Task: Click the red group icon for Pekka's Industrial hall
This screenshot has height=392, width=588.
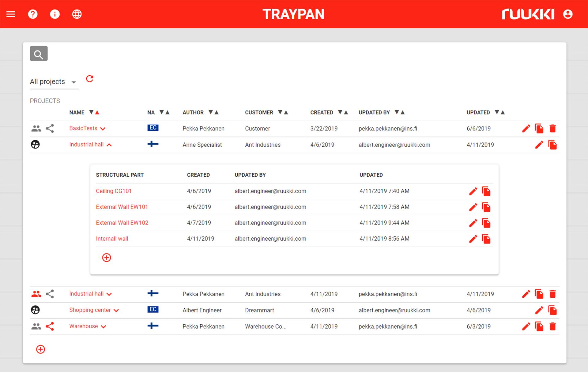Action: tap(36, 294)
